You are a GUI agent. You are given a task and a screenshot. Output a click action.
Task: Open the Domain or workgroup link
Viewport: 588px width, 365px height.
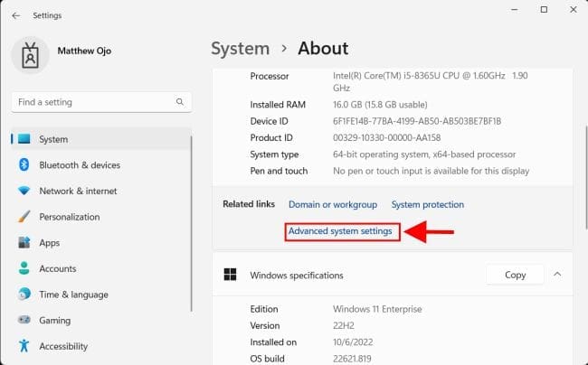coord(332,205)
